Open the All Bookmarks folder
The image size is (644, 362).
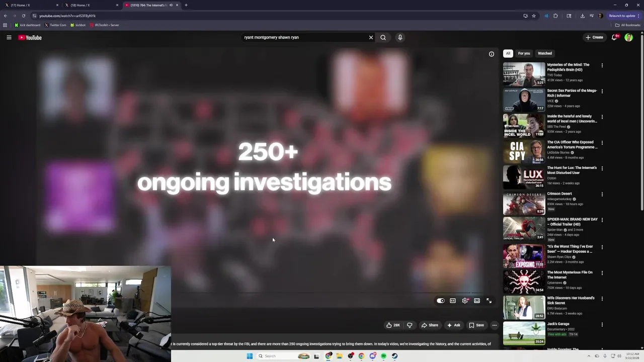(x=627, y=25)
